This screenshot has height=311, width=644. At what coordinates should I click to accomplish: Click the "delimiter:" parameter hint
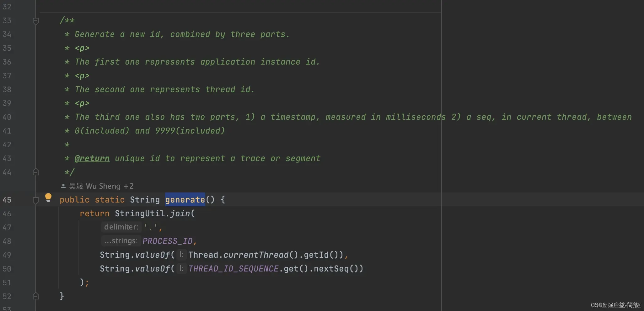121,227
